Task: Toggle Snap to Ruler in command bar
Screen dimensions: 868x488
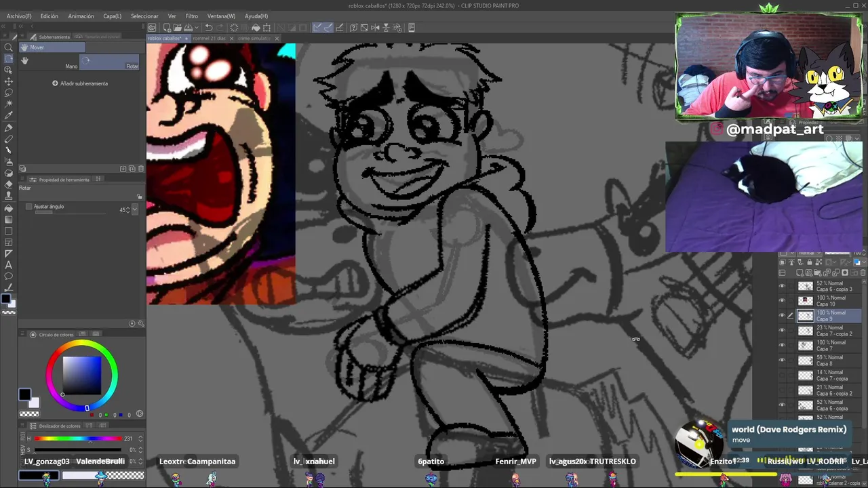Action: (x=317, y=28)
